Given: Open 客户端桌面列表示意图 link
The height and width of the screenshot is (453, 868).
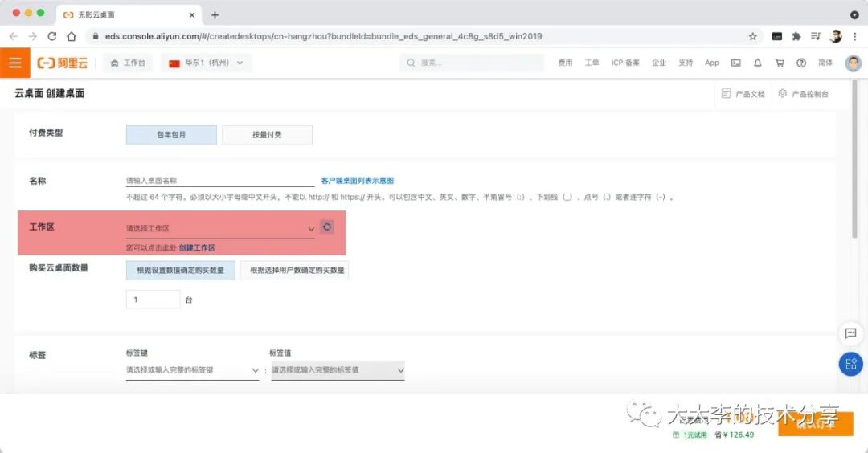Looking at the screenshot, I should tap(358, 180).
